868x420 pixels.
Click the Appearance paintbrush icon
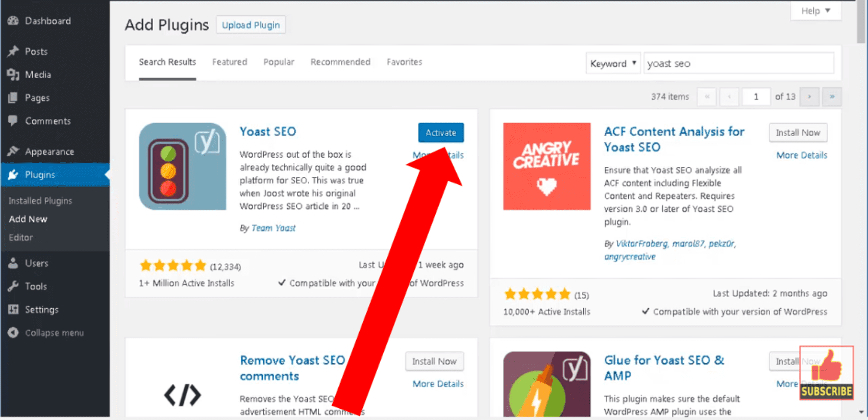pos(13,152)
